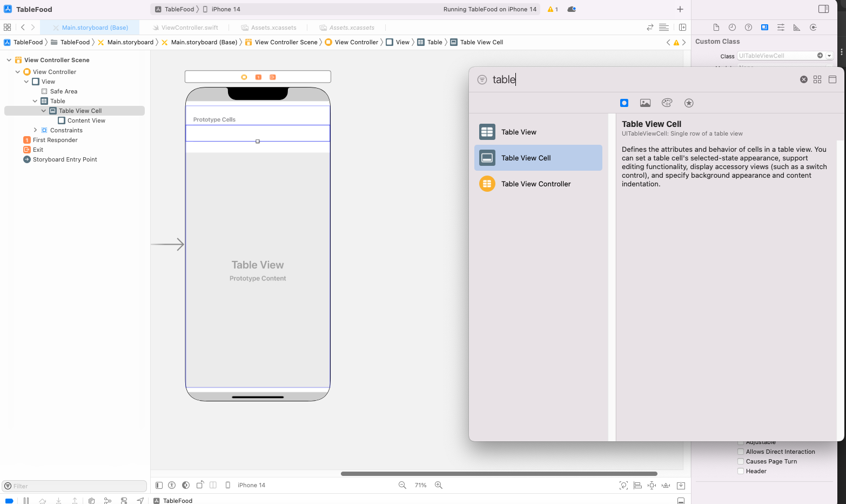The image size is (846, 504).
Task: Show the Symbols library star tab
Action: click(689, 103)
